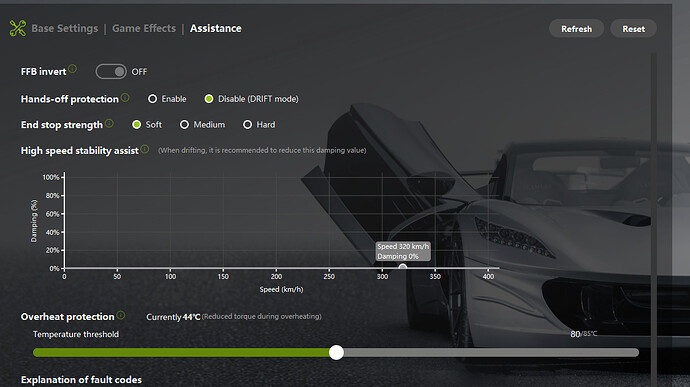Open info icon beside Hands-off protection
Image resolution: width=690 pixels, height=387 pixels.
tap(125, 97)
